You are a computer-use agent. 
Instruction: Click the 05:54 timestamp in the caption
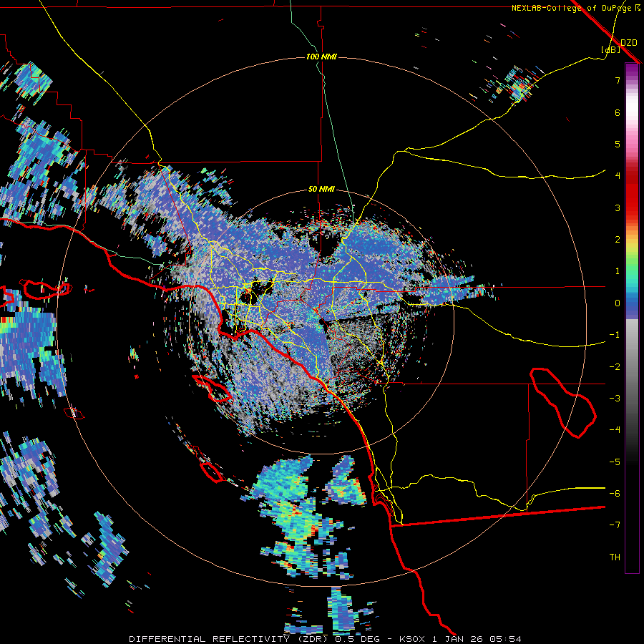point(507,639)
